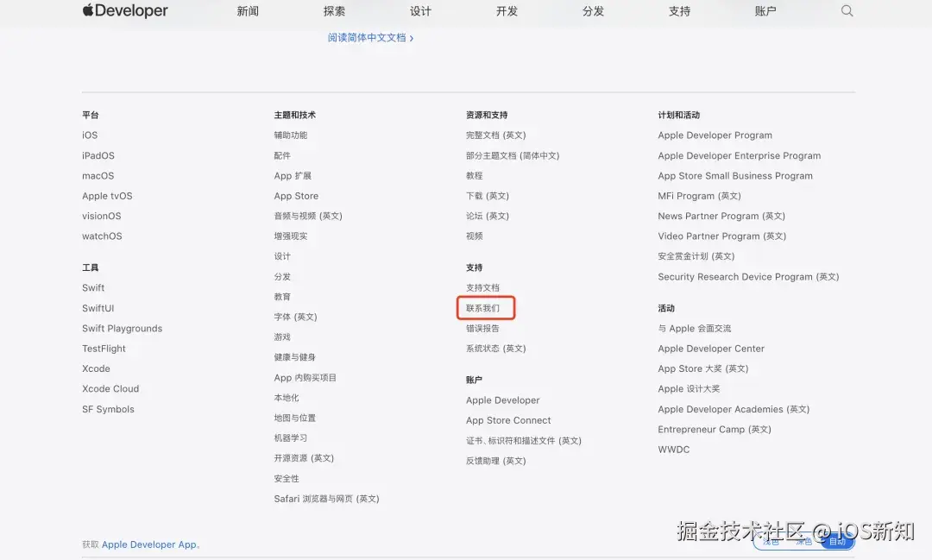Open App Store under 主题和技术
Viewport: 932px width, 560px height.
(x=296, y=196)
